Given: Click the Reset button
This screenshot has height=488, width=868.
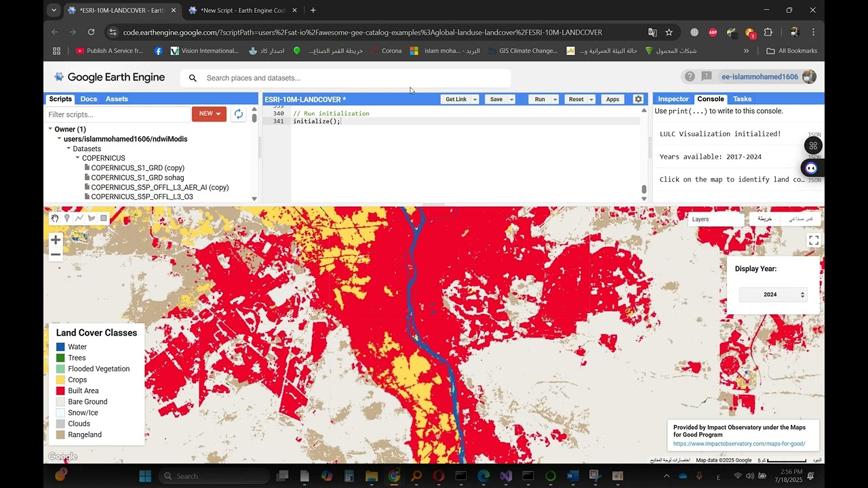Looking at the screenshot, I should click(576, 99).
